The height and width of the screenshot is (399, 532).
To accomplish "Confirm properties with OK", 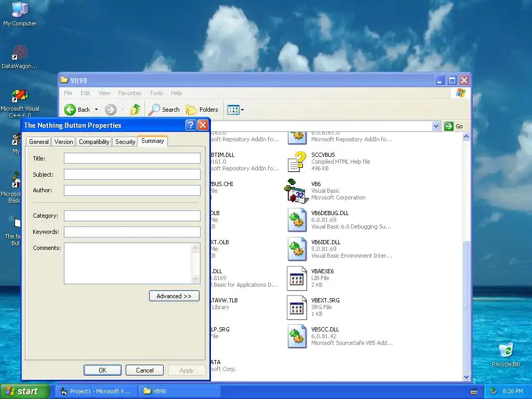I will (102, 370).
